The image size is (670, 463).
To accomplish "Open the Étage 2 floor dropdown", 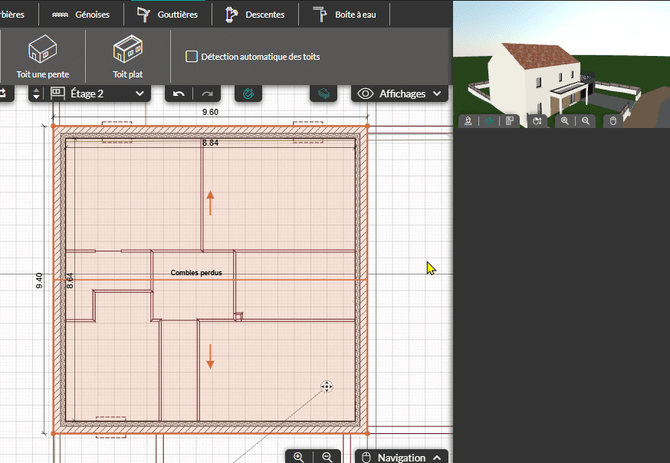I will [x=98, y=93].
